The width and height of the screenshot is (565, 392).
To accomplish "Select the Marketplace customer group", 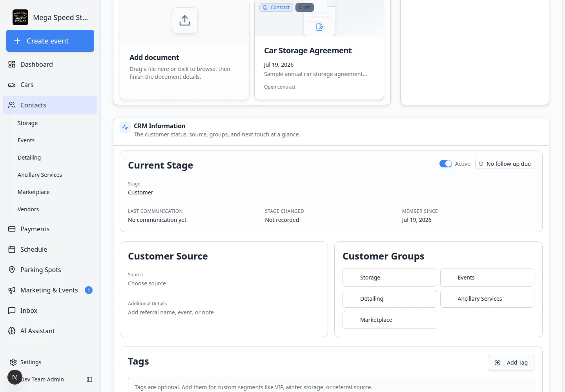I will tap(390, 320).
